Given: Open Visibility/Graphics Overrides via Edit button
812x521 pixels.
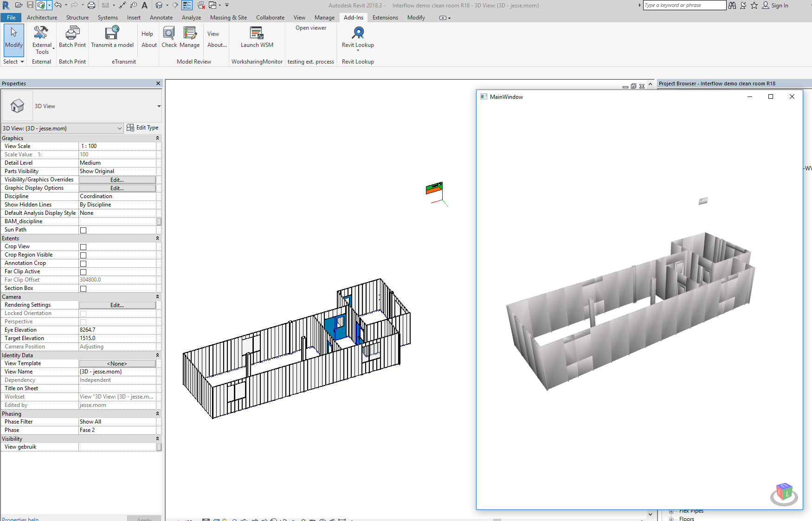Looking at the screenshot, I should 117,180.
